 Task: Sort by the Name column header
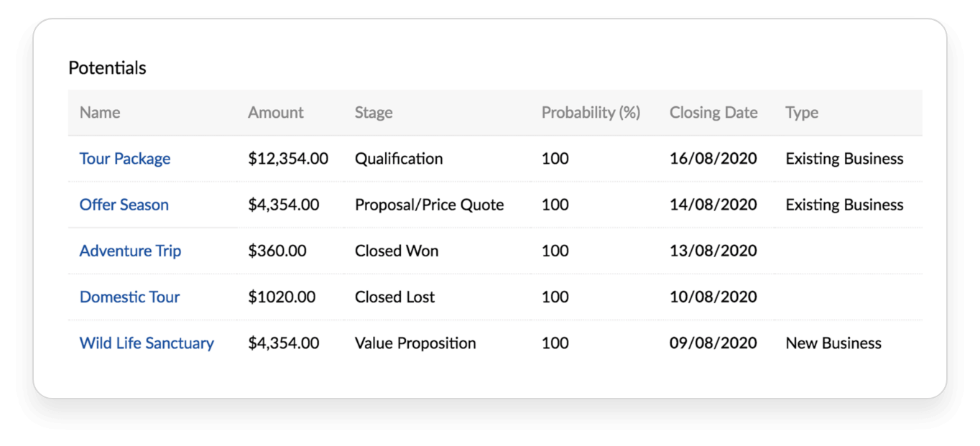100,113
